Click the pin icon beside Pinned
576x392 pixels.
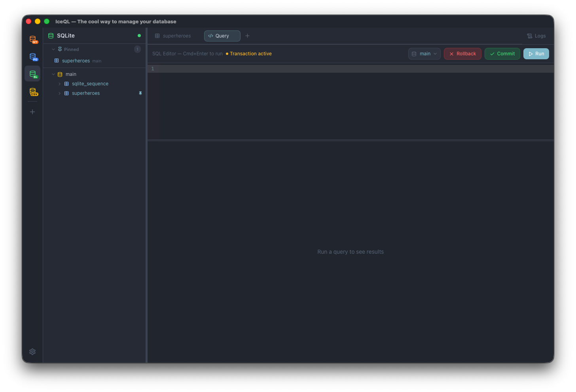(x=60, y=49)
